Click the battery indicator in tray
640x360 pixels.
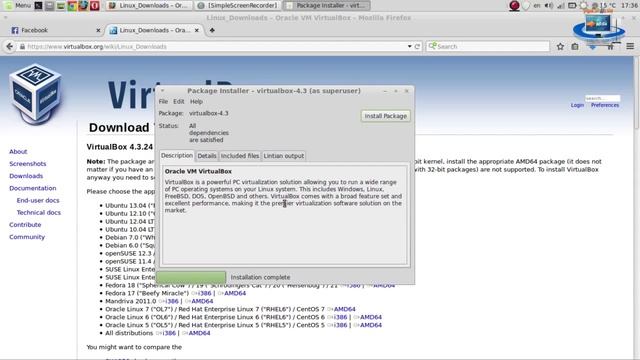[x=572, y=6]
